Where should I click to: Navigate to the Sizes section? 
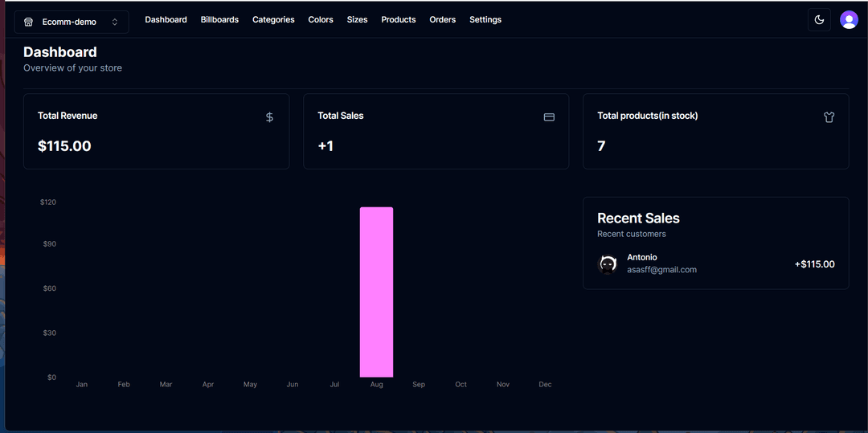tap(357, 19)
